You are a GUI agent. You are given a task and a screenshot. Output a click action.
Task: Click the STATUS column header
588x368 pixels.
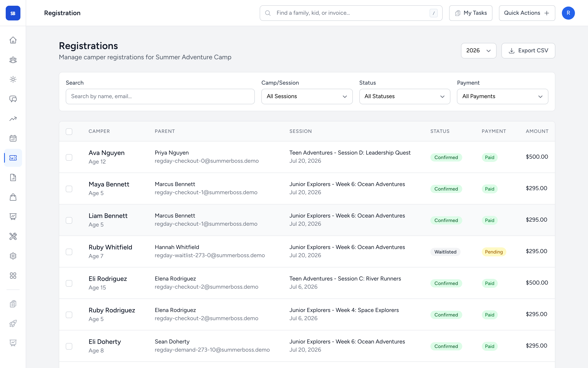coord(440,131)
